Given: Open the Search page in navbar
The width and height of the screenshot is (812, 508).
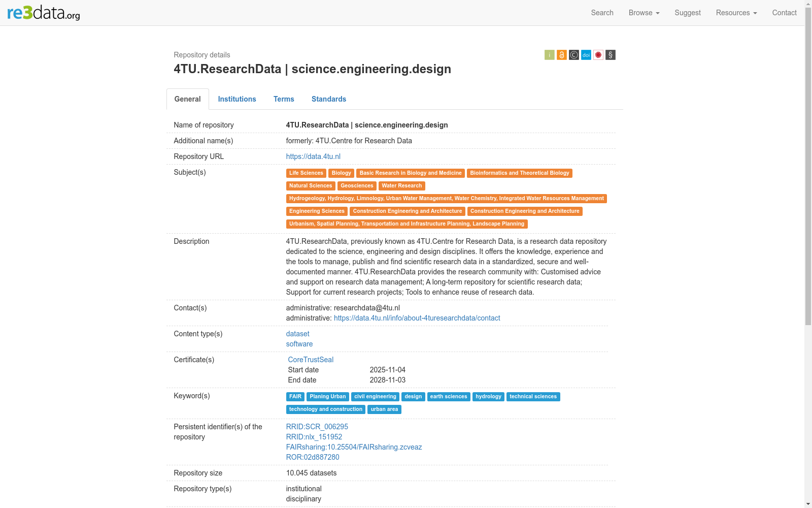Looking at the screenshot, I should coord(602,13).
